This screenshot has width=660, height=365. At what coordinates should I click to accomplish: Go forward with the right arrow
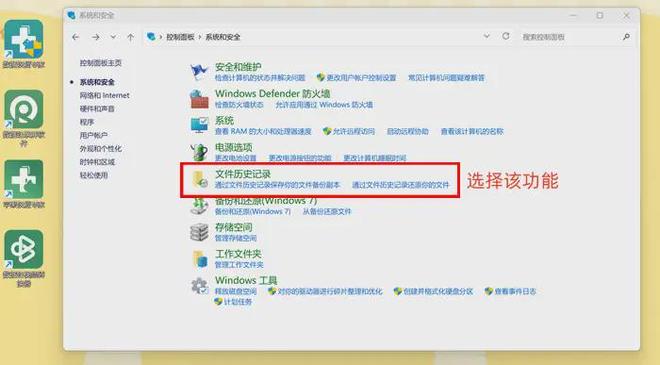[96, 37]
